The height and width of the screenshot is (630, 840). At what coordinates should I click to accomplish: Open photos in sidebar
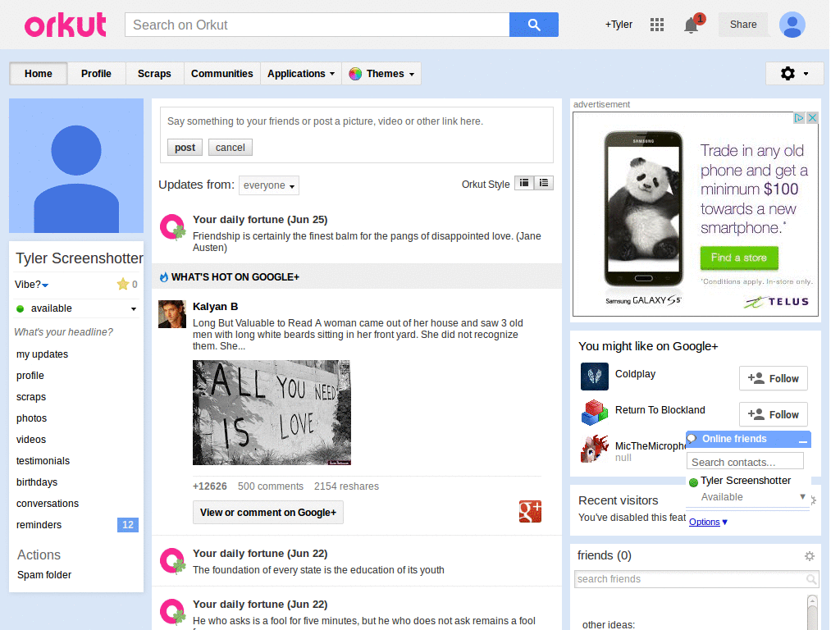click(32, 418)
